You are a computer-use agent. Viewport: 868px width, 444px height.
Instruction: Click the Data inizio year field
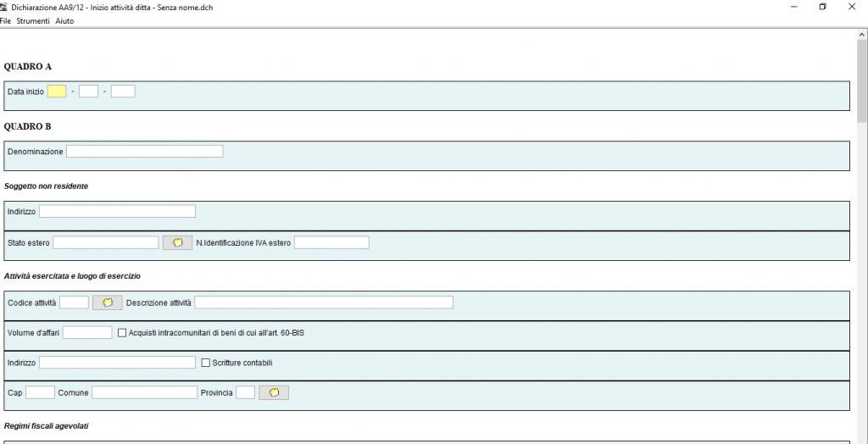pos(123,92)
